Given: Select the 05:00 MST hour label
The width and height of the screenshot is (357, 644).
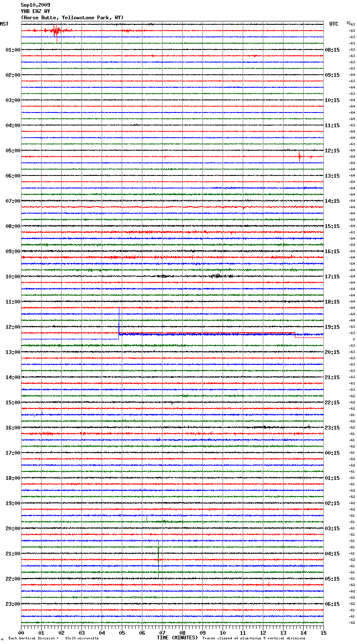Looking at the screenshot, I should 13,151.
